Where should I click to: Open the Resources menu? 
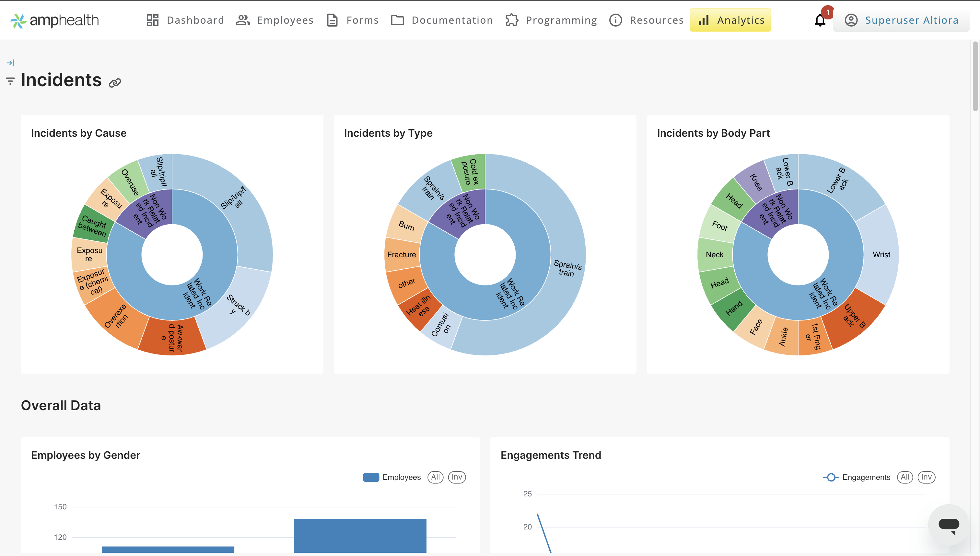coord(647,20)
